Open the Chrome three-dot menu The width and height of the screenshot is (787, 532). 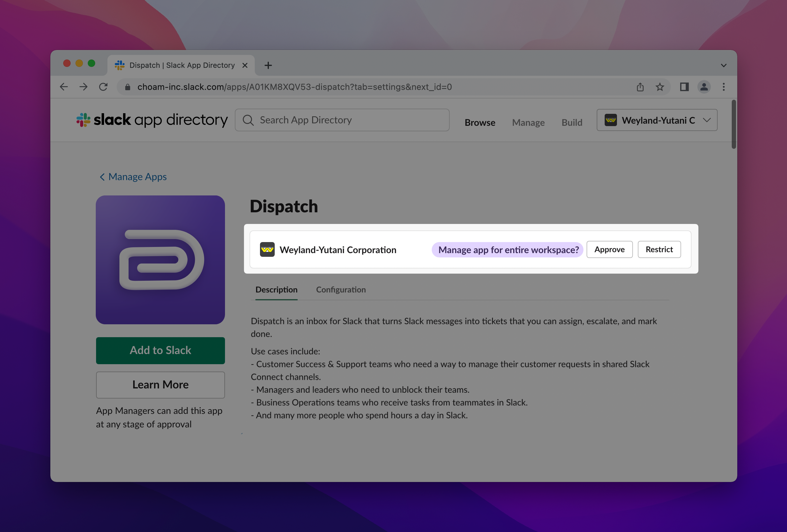724,87
